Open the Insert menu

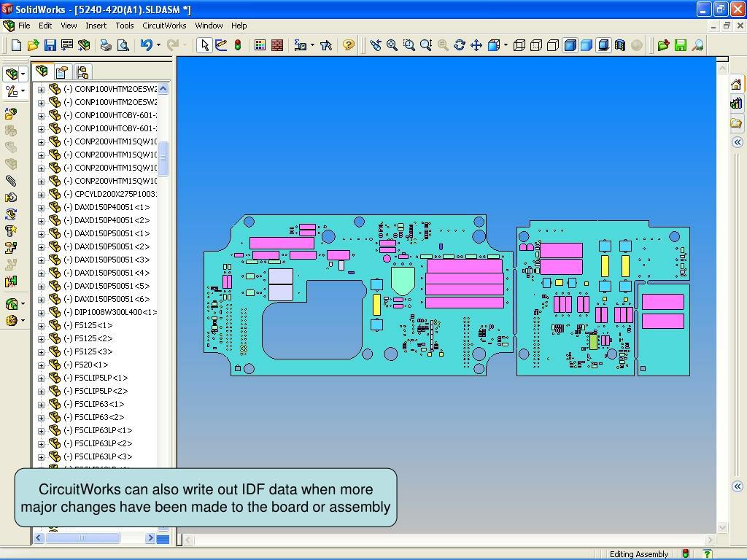[x=96, y=26]
